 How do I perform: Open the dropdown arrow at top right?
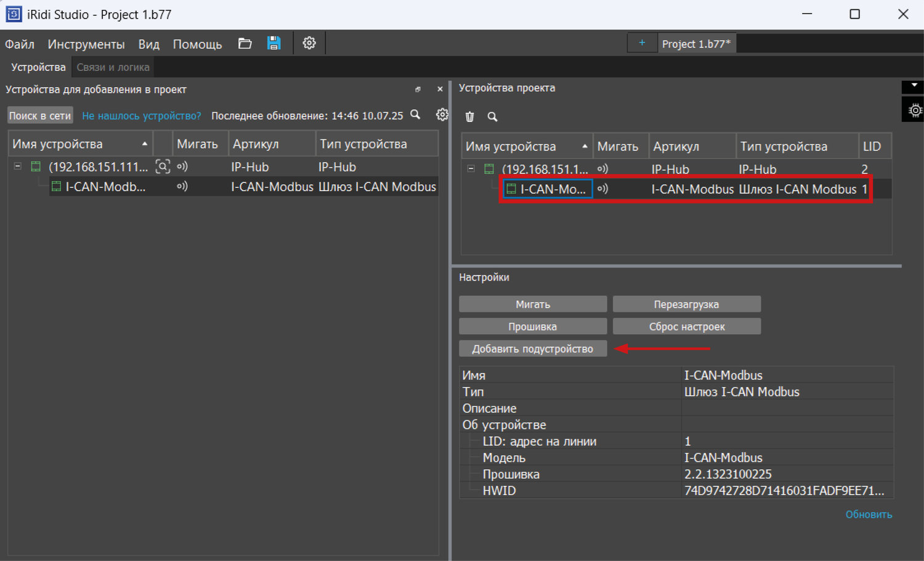pyautogui.click(x=914, y=86)
